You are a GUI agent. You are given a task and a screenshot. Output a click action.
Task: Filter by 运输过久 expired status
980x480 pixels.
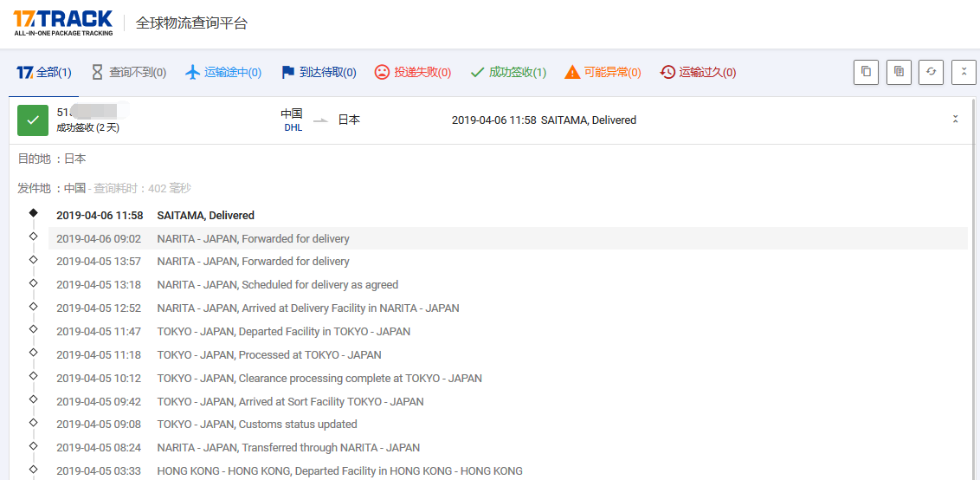tap(698, 73)
